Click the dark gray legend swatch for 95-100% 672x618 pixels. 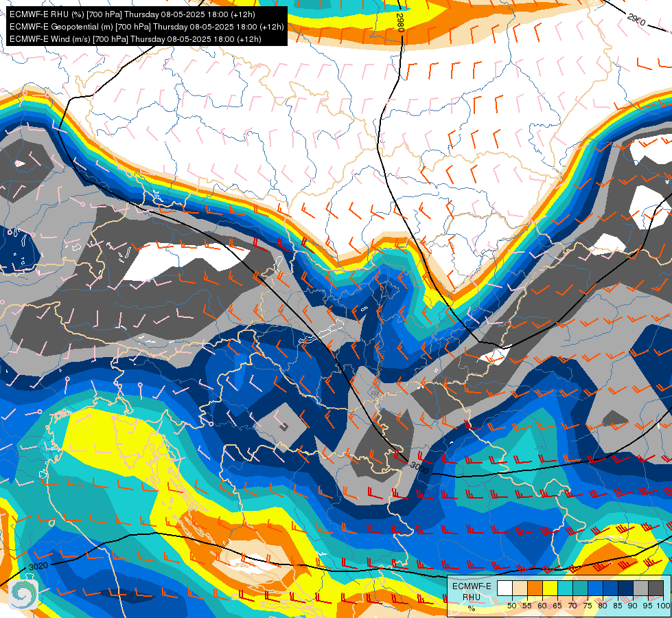click(x=656, y=588)
